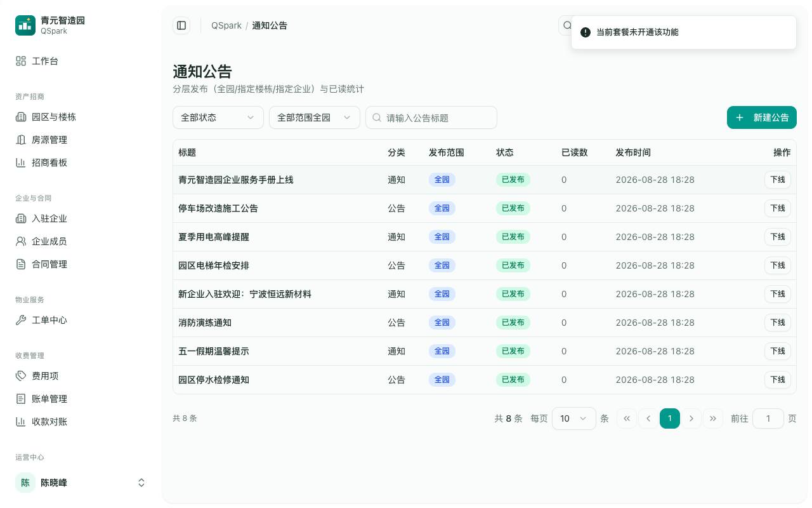
Task: Click 下线 for 五一假期温馨提示
Action: (x=778, y=351)
